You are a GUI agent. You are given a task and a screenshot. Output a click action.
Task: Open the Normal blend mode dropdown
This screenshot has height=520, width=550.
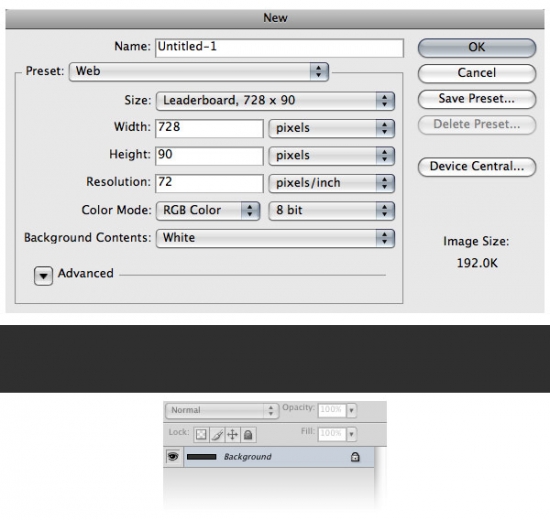click(x=222, y=411)
